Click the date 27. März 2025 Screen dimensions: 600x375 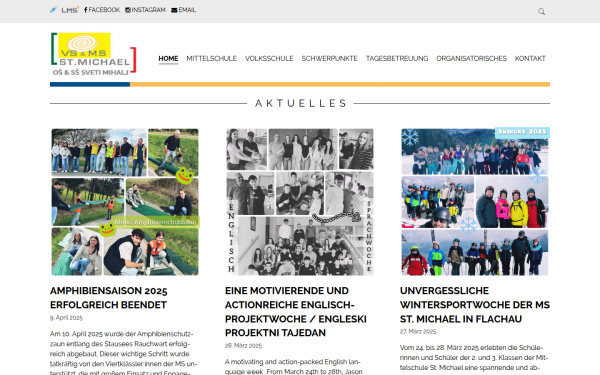coord(418,331)
